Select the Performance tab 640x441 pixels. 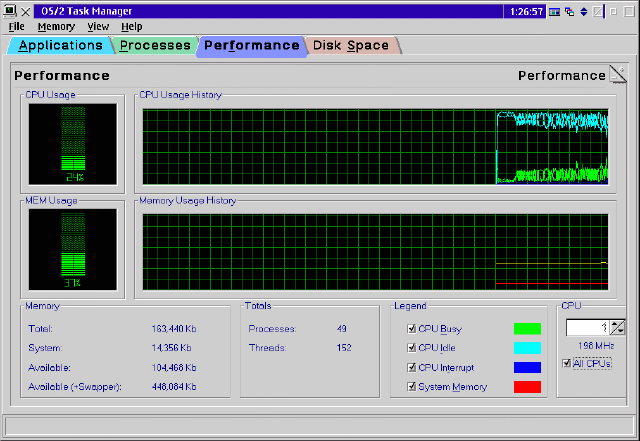coord(251,45)
